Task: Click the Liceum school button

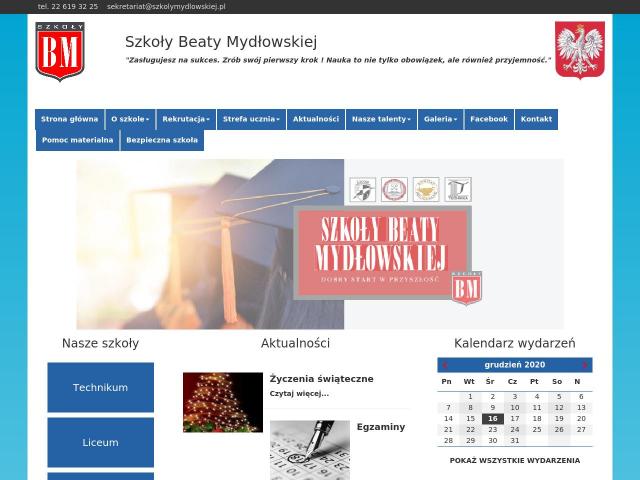Action: click(x=100, y=442)
